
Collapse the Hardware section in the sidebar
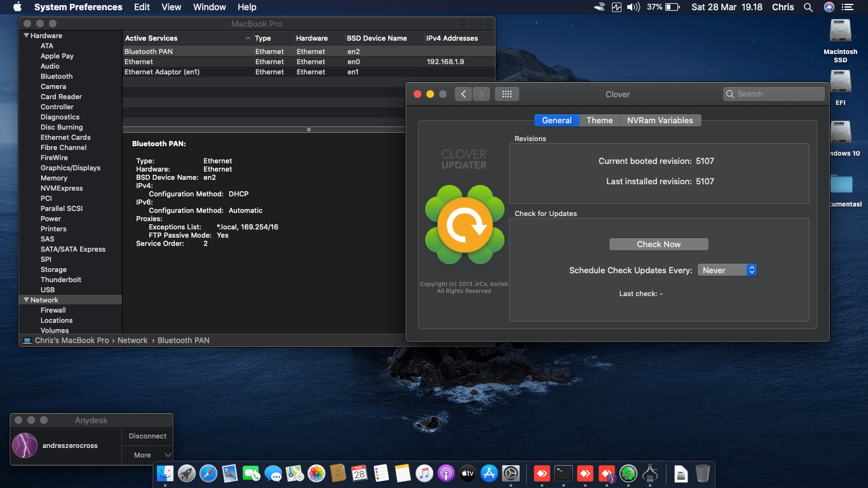[x=27, y=36]
